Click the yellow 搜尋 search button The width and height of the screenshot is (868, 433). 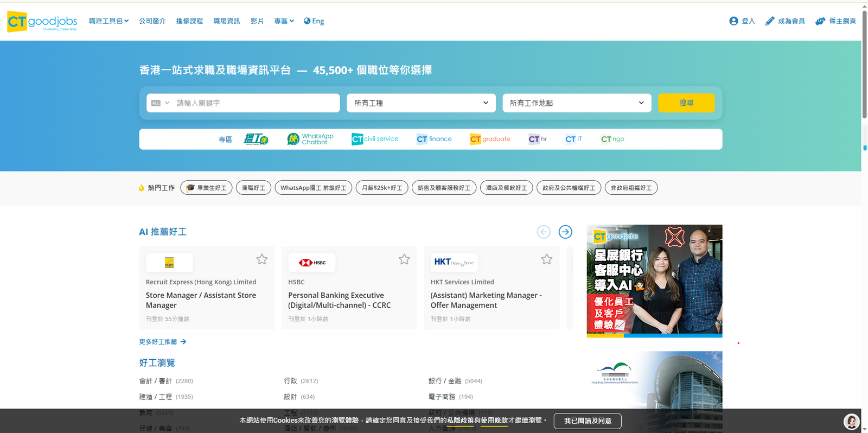coord(686,103)
